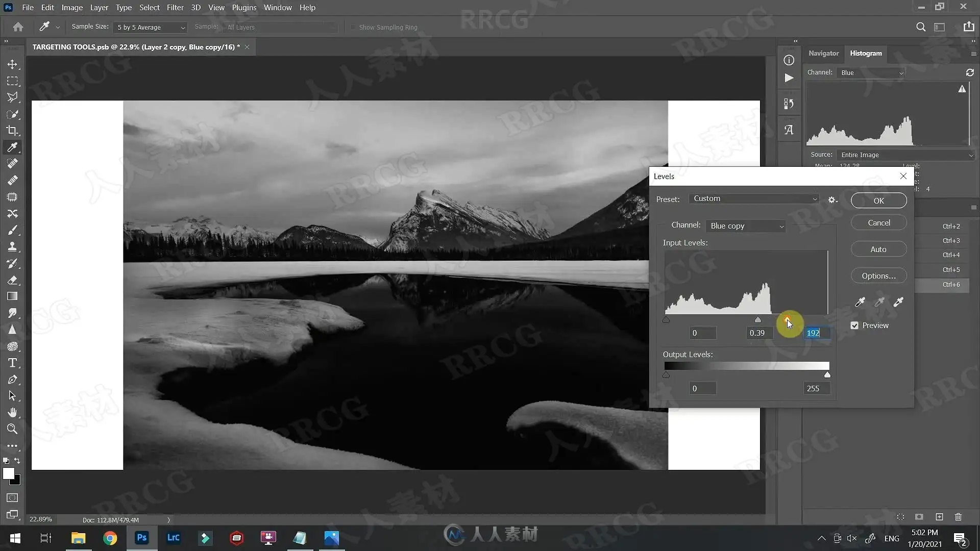Refresh the histogram with uncached data
The width and height of the screenshot is (980, 551).
(x=970, y=72)
